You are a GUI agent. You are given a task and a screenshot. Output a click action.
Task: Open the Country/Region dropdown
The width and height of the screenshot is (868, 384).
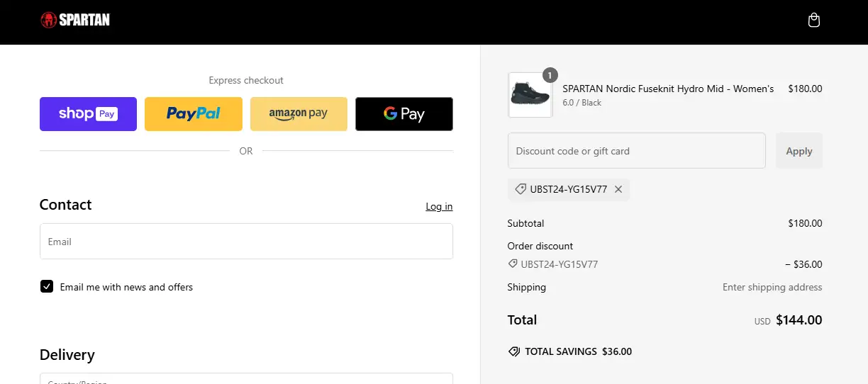click(246, 378)
